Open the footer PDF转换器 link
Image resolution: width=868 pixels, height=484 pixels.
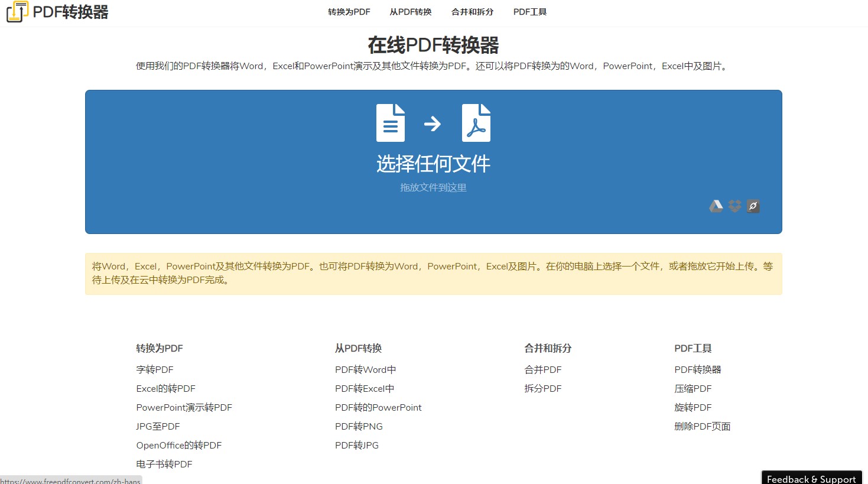[x=698, y=369]
